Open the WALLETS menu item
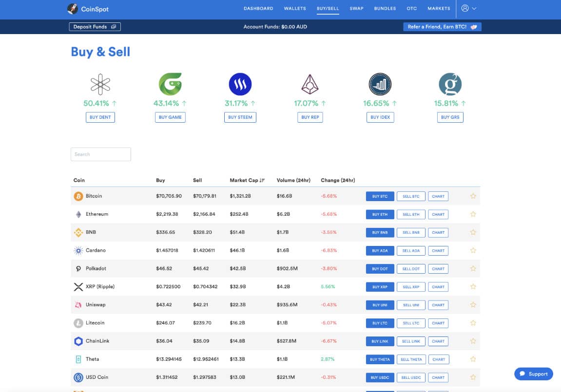 [x=295, y=8]
